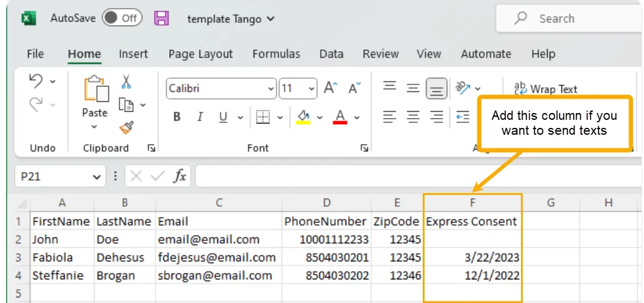Image resolution: width=644 pixels, height=303 pixels.
Task: Click the Orientation text angle icon
Action: (463, 88)
